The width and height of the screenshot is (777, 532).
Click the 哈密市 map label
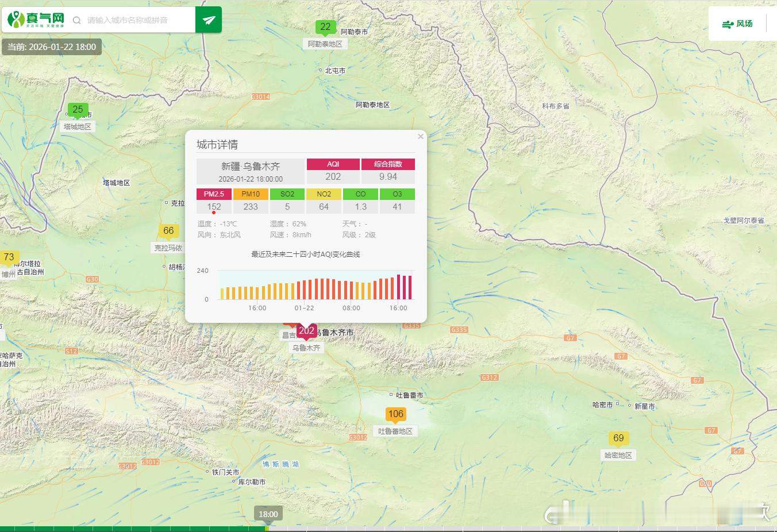click(x=603, y=405)
